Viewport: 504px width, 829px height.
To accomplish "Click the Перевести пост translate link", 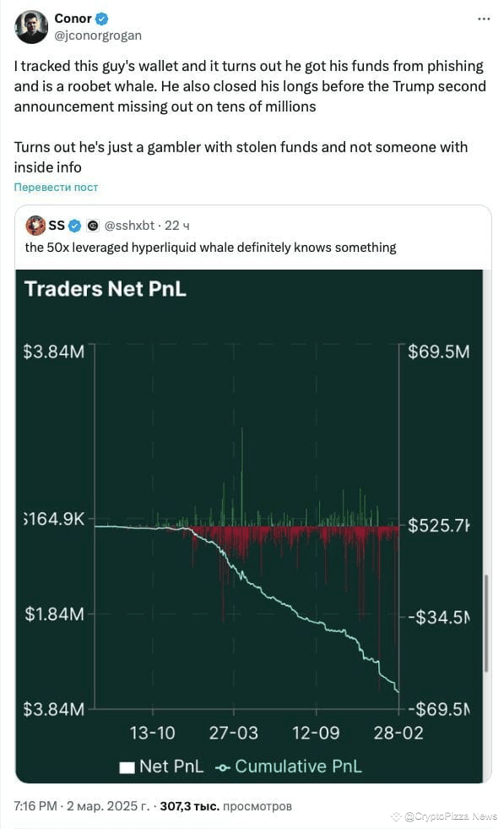I will click(56, 187).
